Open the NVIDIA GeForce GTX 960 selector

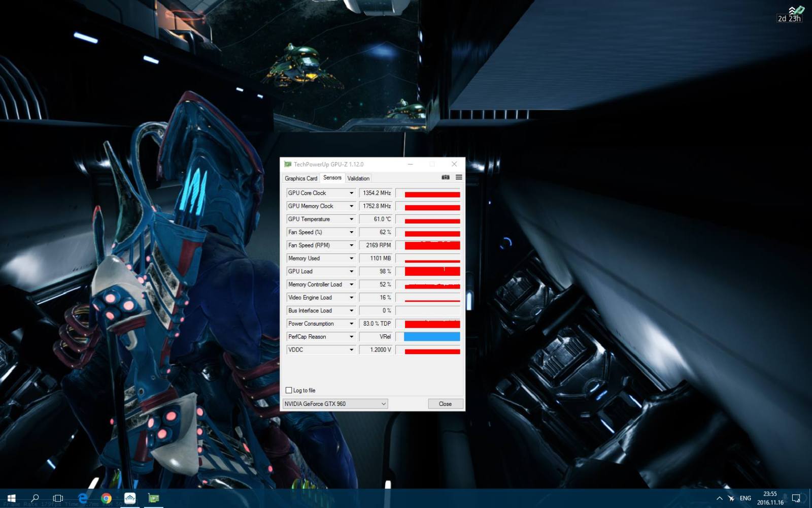[335, 404]
